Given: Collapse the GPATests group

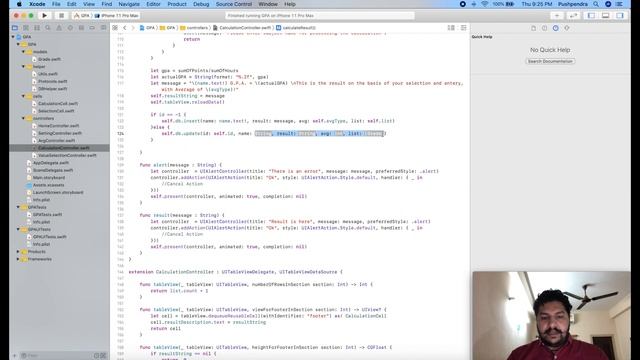Looking at the screenshot, I should 18,207.
